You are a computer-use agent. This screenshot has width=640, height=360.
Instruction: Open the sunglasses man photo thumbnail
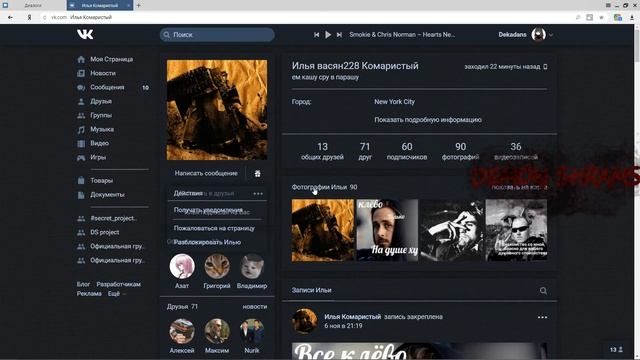[x=516, y=230]
